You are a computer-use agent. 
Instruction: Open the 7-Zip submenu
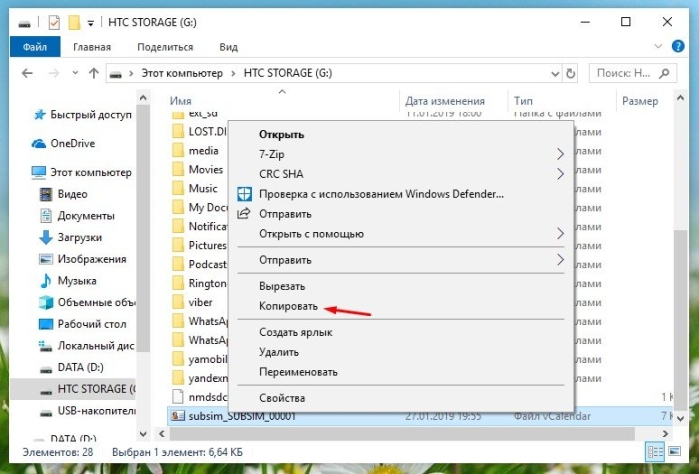pyautogui.click(x=401, y=154)
